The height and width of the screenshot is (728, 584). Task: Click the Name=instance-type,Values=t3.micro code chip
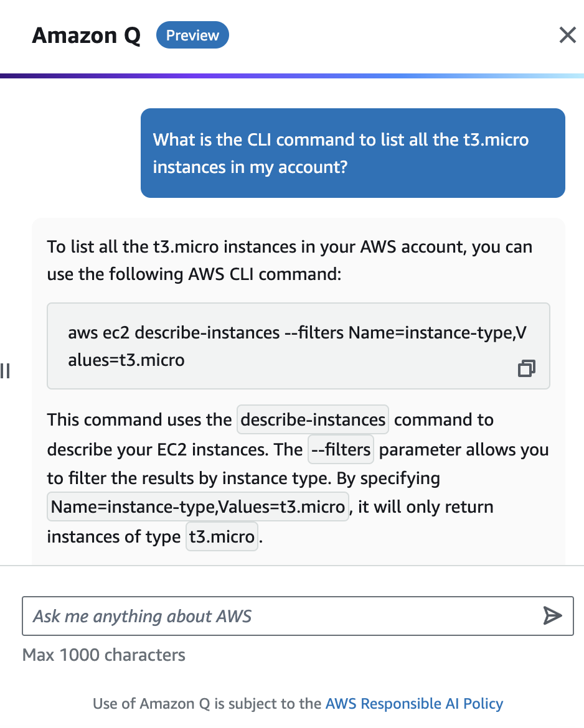(197, 507)
